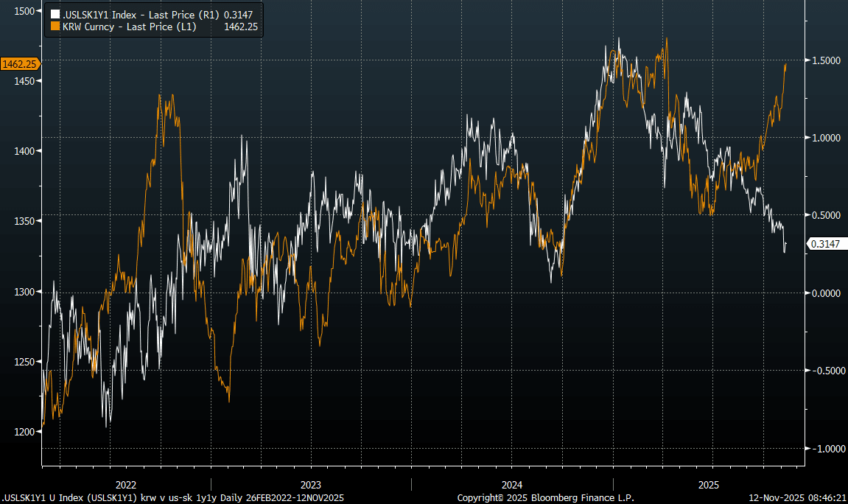
Task: Click the 1500 tick on the left axis
Action: pyautogui.click(x=24, y=10)
